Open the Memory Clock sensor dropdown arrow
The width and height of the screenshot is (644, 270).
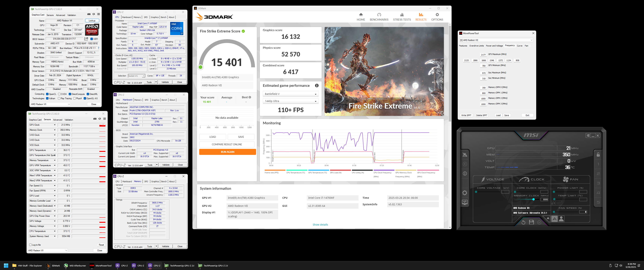point(55,130)
